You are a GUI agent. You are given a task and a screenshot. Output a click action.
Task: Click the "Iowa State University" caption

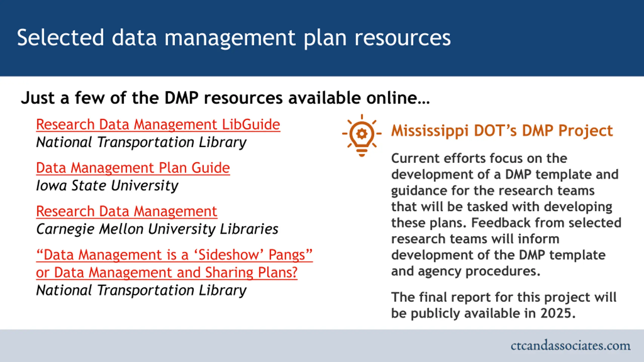click(x=107, y=186)
